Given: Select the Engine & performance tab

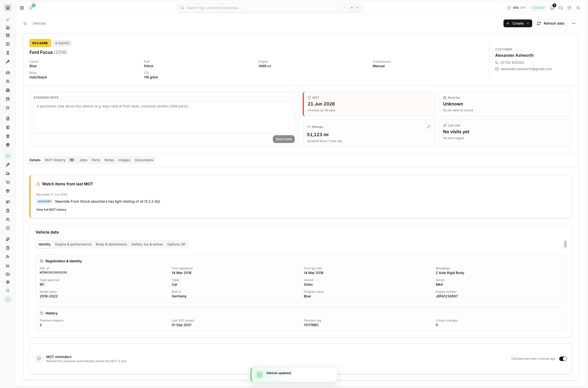Looking at the screenshot, I should pyautogui.click(x=73, y=245).
